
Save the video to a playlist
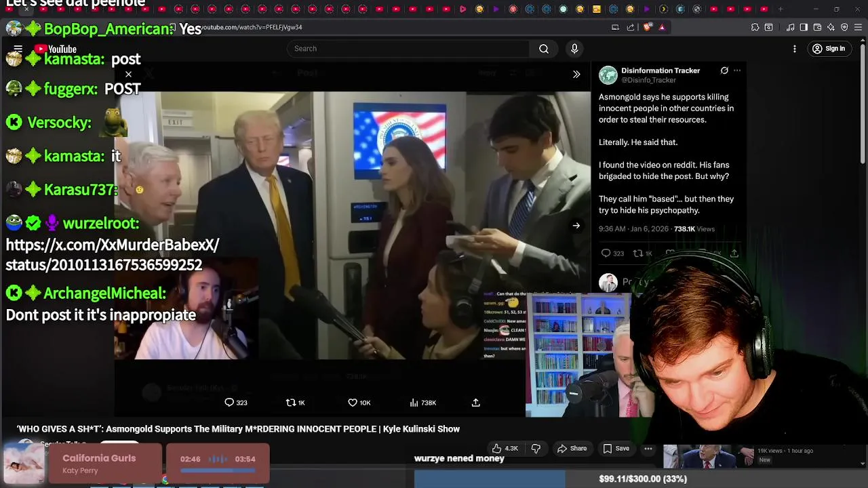coord(616,449)
